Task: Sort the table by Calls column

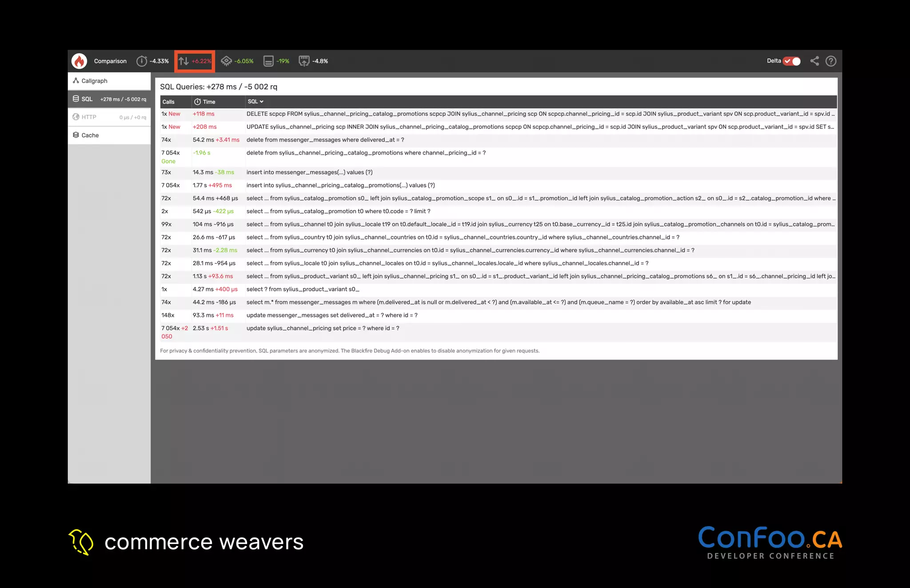Action: (168, 102)
